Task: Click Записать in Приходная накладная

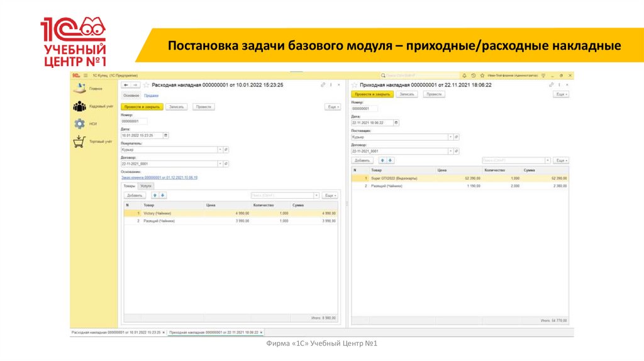Action: click(407, 94)
